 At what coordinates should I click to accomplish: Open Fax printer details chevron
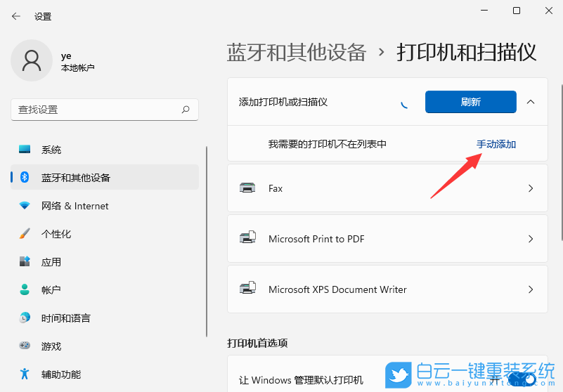531,188
